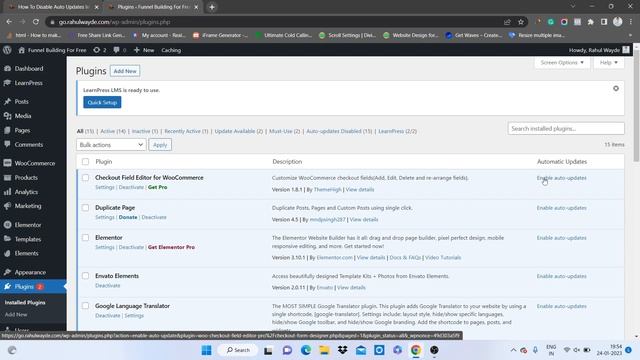Viewport: 640px width, 360px height.
Task: Open File Explorer from taskbar
Action: [x=324, y=350]
